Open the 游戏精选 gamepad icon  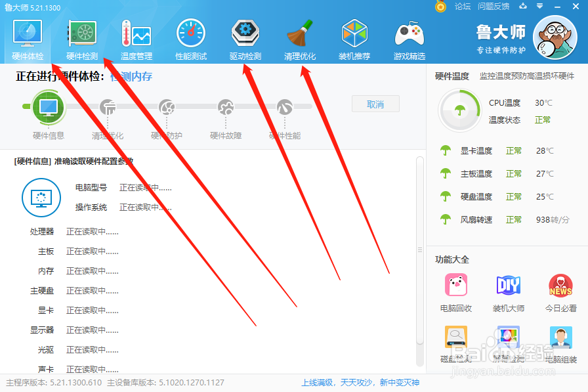[409, 34]
